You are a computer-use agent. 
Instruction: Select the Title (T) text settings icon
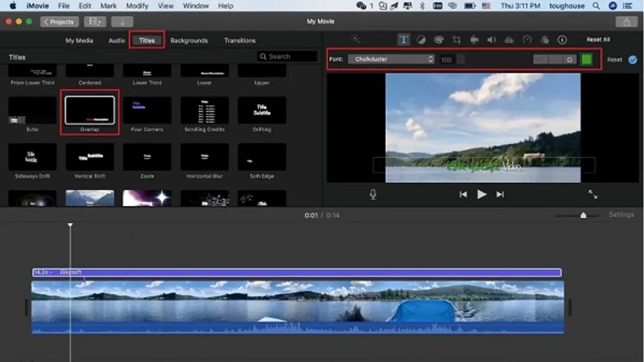[404, 40]
